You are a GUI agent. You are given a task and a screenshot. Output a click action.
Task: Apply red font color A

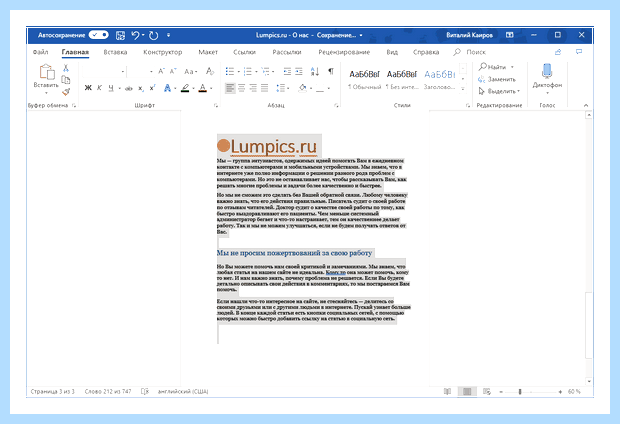point(202,88)
